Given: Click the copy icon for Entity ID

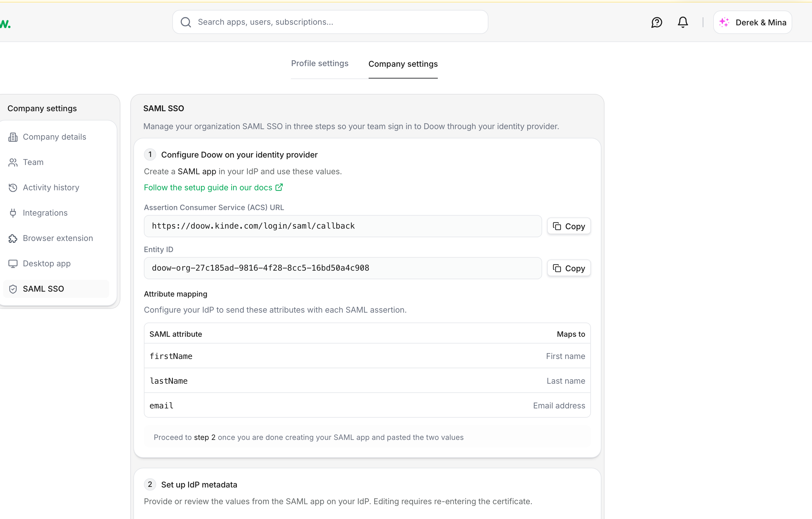Looking at the screenshot, I should (x=557, y=268).
